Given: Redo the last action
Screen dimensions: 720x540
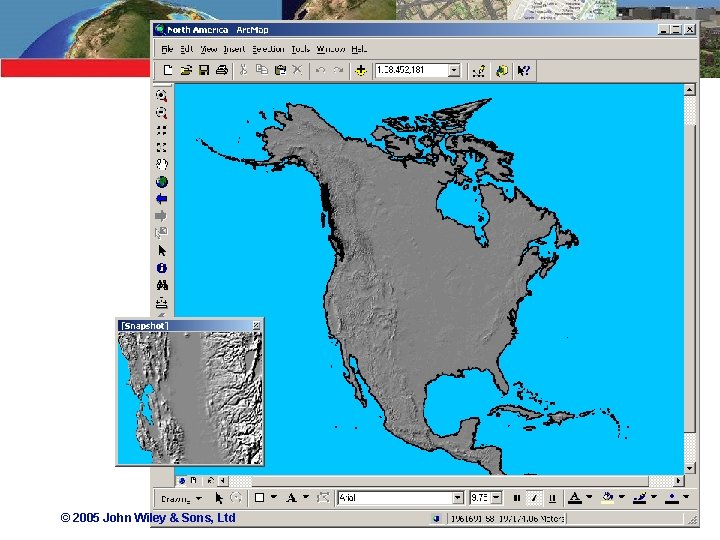Looking at the screenshot, I should tap(338, 70).
